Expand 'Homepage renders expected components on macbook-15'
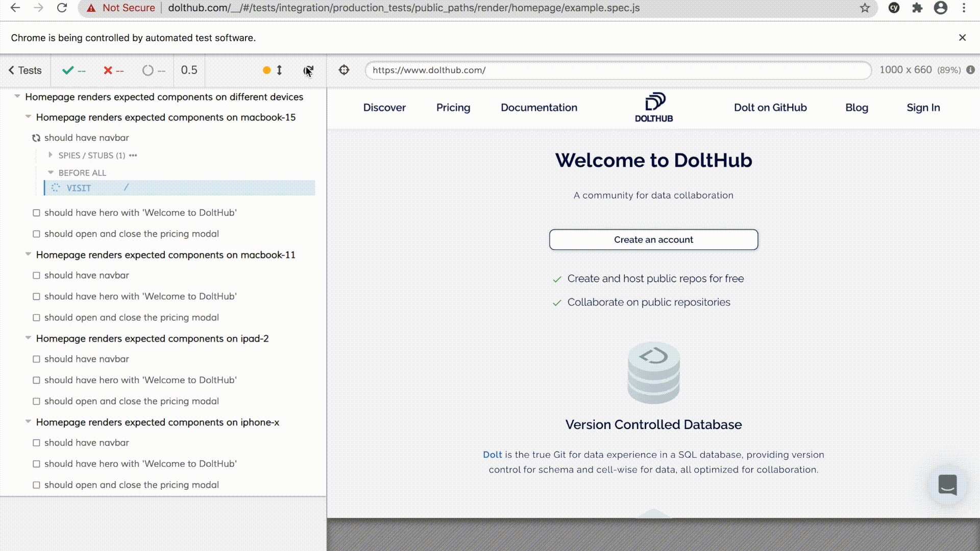The width and height of the screenshot is (980, 551). click(28, 116)
